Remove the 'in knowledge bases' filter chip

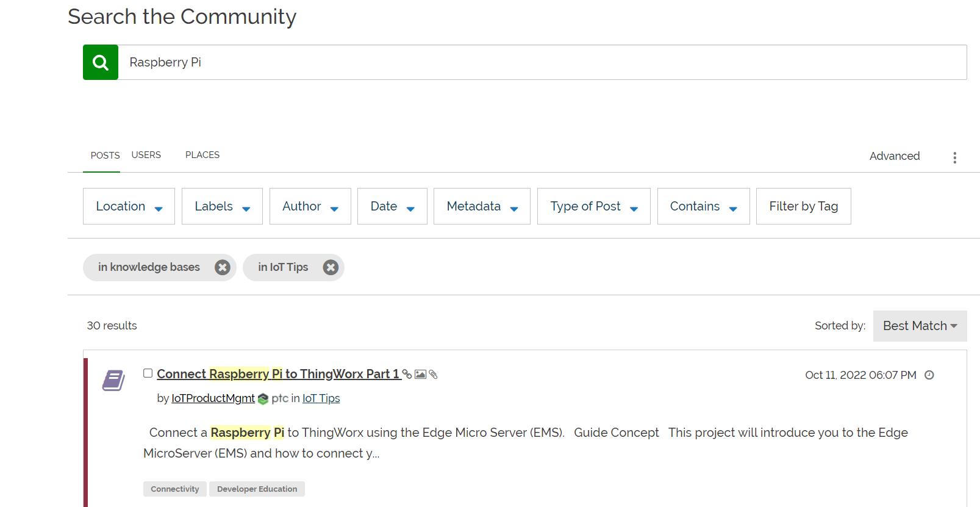pos(223,267)
